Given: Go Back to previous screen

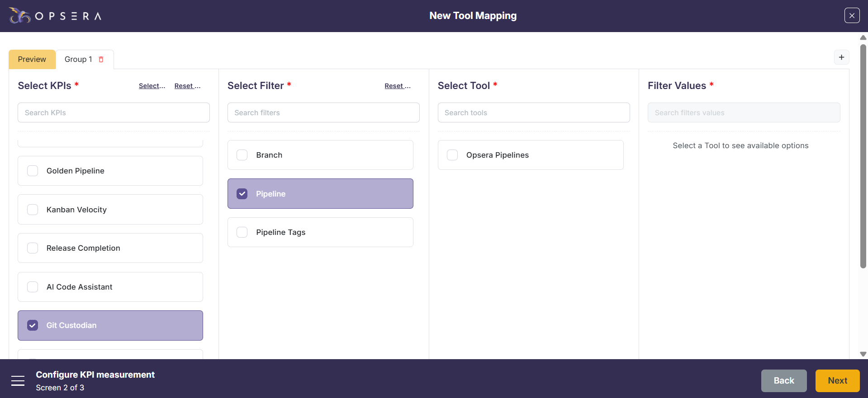Looking at the screenshot, I should click(783, 381).
